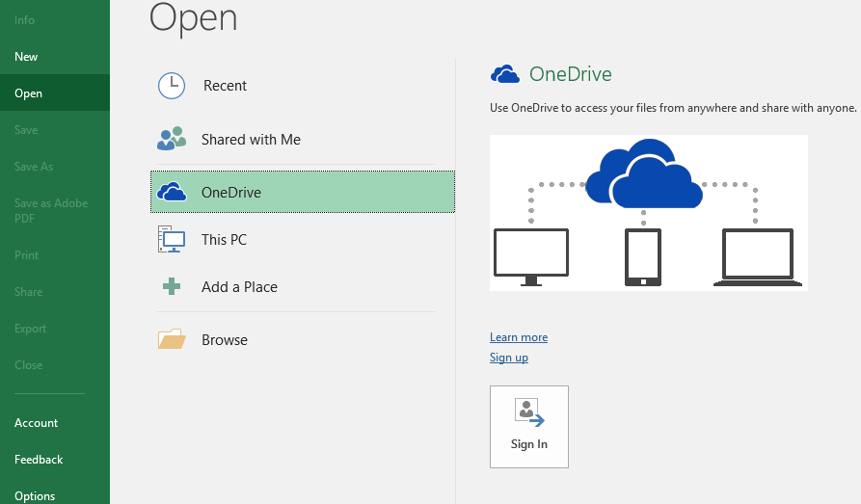Follow the Learn more link
This screenshot has height=504, width=861.
pyautogui.click(x=519, y=337)
